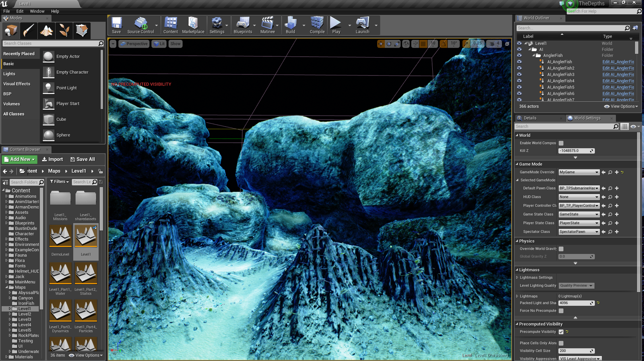Click the Build toolbar icon
Viewport: 644px width, 361px height.
pos(291,25)
